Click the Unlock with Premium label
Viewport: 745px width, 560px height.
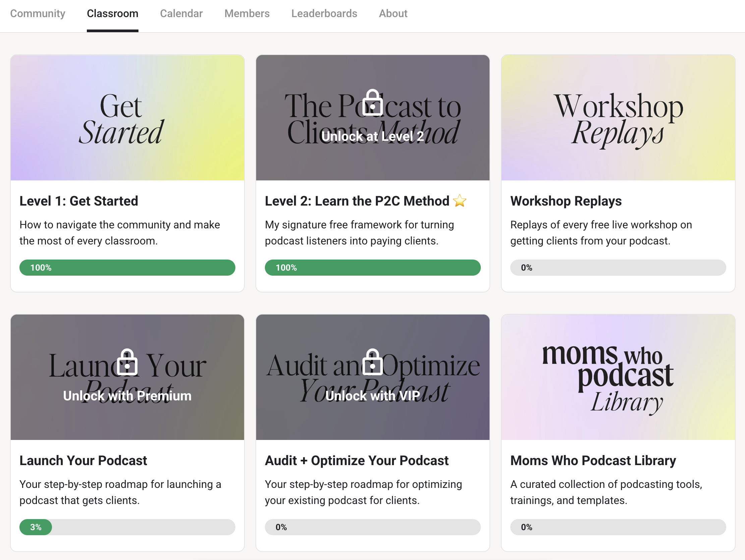click(x=127, y=396)
